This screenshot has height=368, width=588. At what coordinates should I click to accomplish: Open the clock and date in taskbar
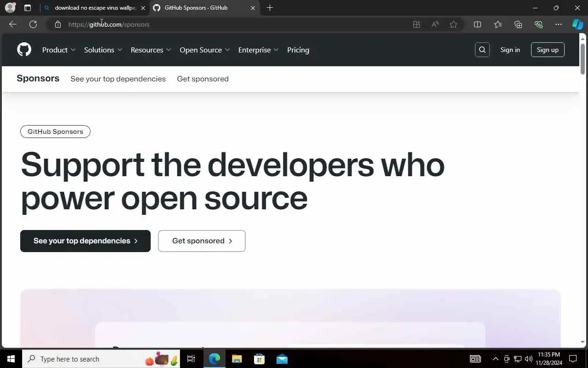548,359
